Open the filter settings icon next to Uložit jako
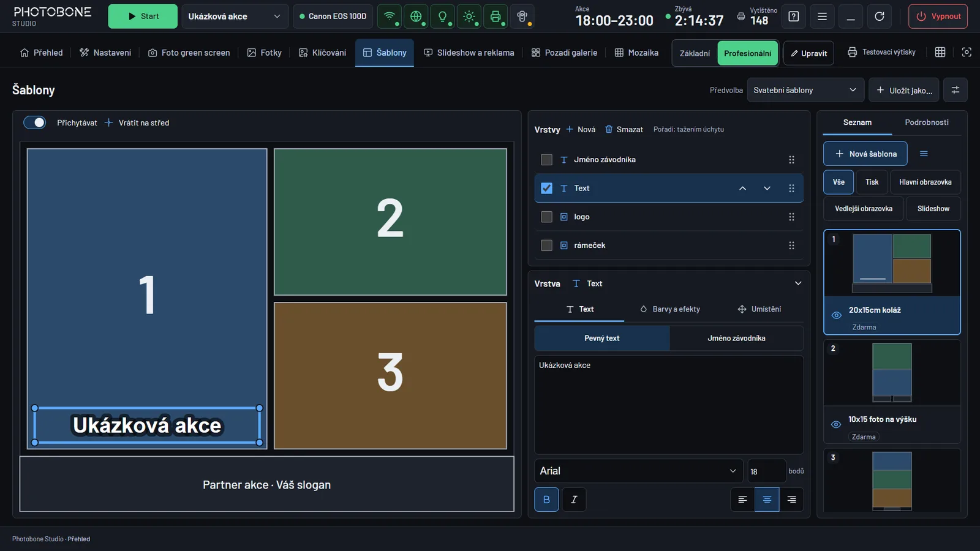This screenshot has width=980, height=551. [956, 90]
